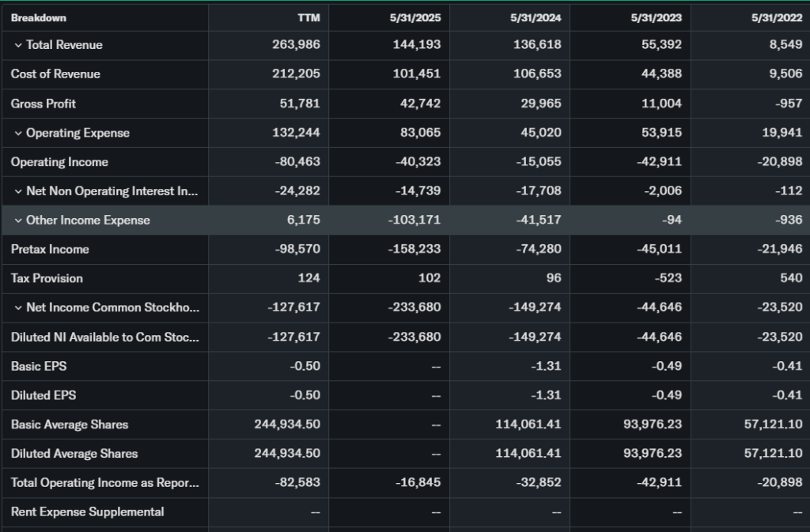The height and width of the screenshot is (532, 810).
Task: Select the Tax Provision row label
Action: (47, 278)
